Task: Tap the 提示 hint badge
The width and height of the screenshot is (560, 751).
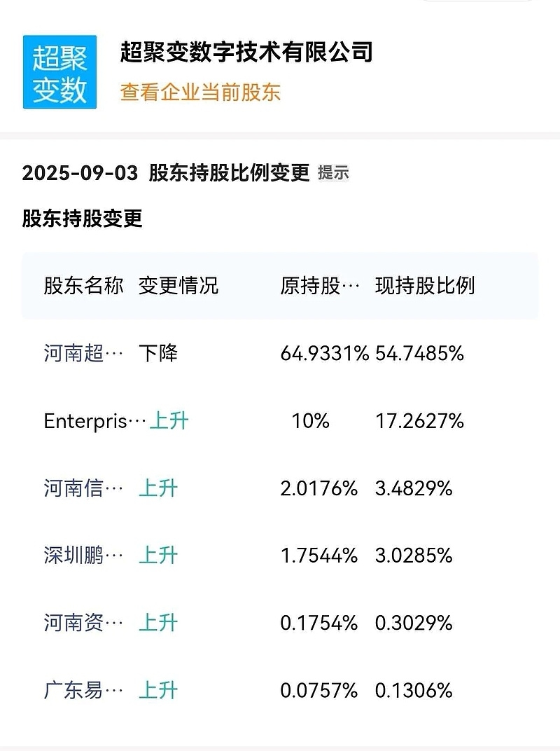Action: [x=333, y=172]
